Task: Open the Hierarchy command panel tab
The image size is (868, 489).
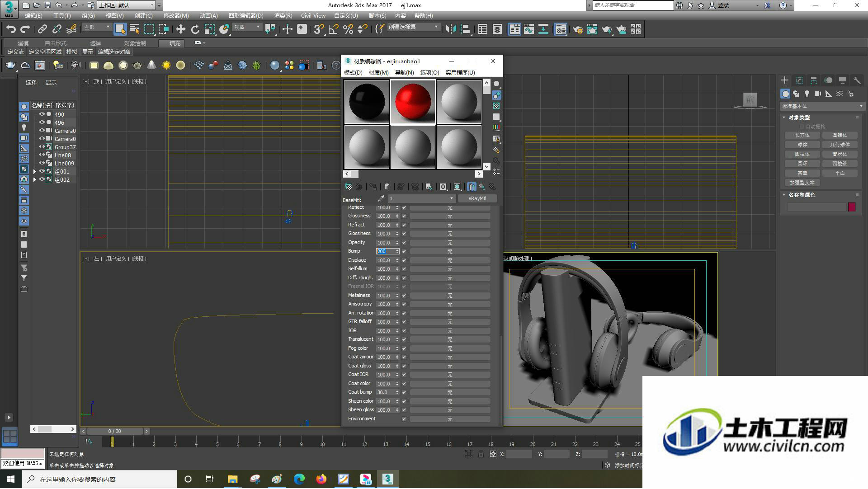Action: tap(814, 80)
